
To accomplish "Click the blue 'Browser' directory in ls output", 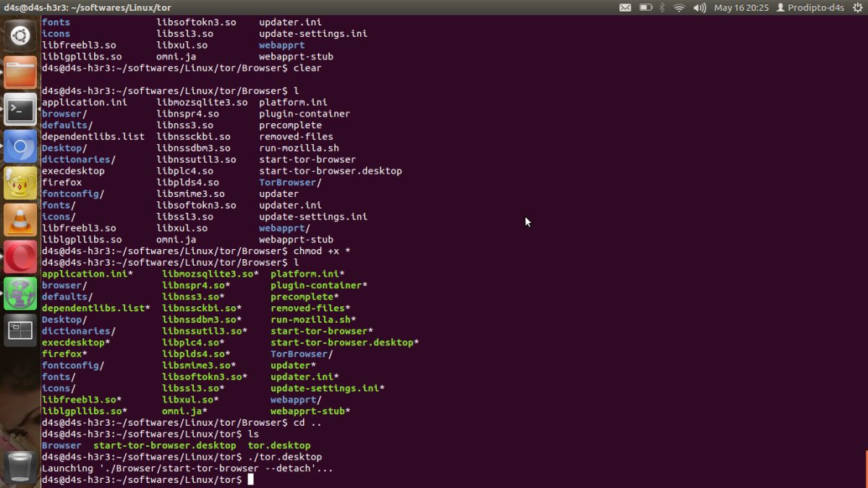I will point(61,445).
